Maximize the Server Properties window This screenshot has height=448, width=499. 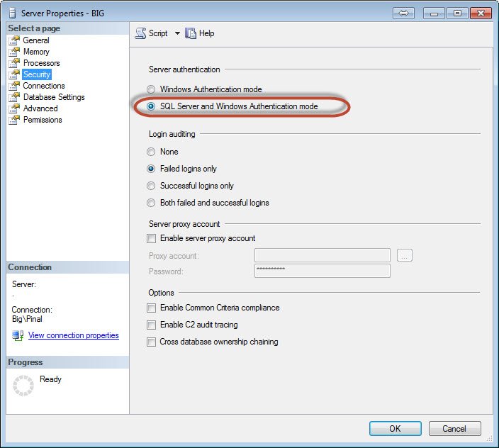pos(457,13)
